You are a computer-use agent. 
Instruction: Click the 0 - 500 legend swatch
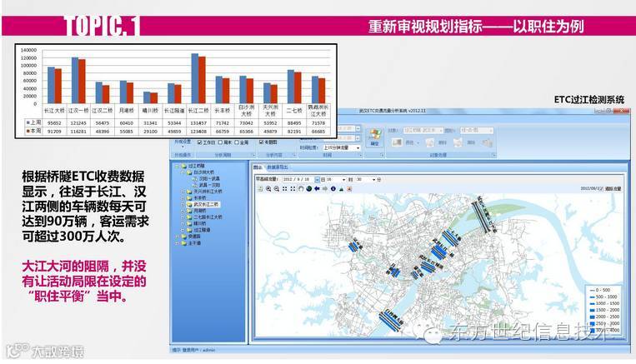[592, 290]
